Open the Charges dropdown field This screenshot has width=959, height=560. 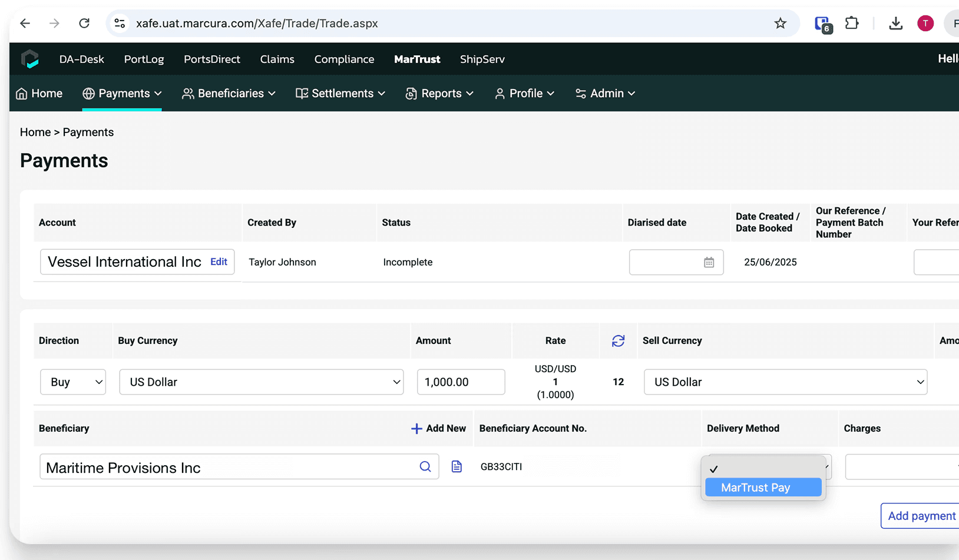902,467
